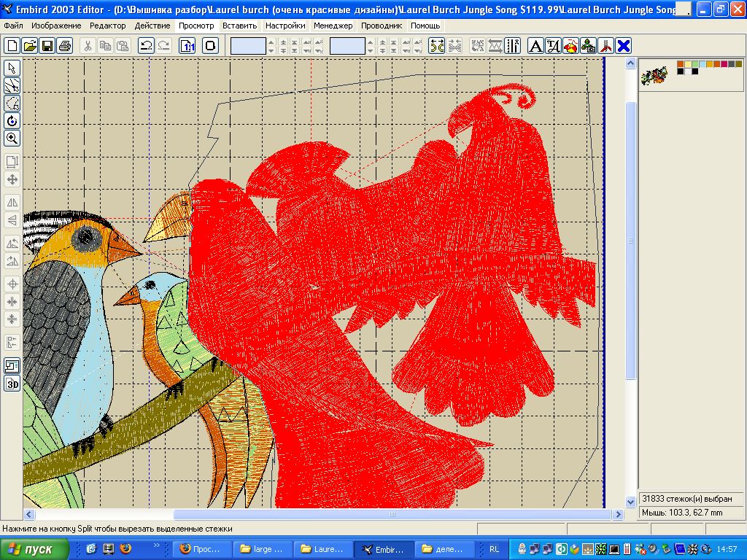Image resolution: width=747 pixels, height=560 pixels.
Task: Click the Undo arrow icon
Action: point(146,46)
